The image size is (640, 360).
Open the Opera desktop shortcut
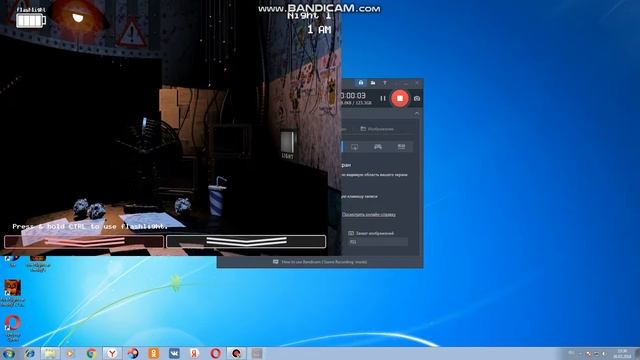pos(12,328)
